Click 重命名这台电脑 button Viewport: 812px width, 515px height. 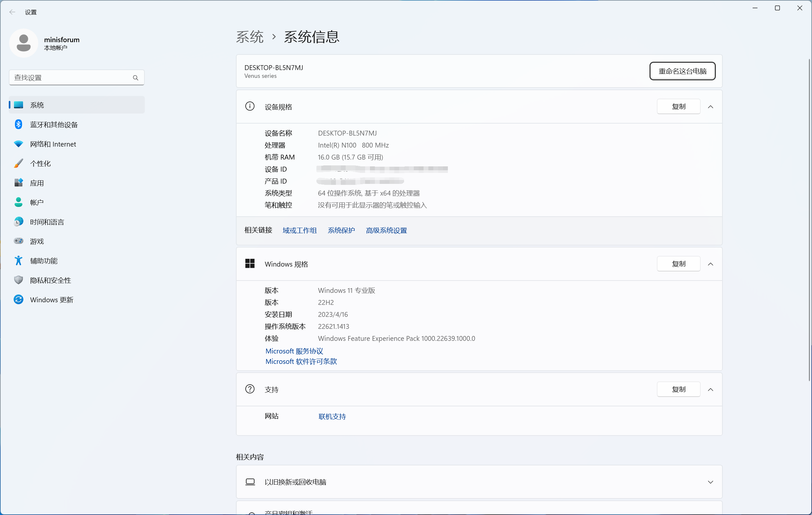point(682,71)
